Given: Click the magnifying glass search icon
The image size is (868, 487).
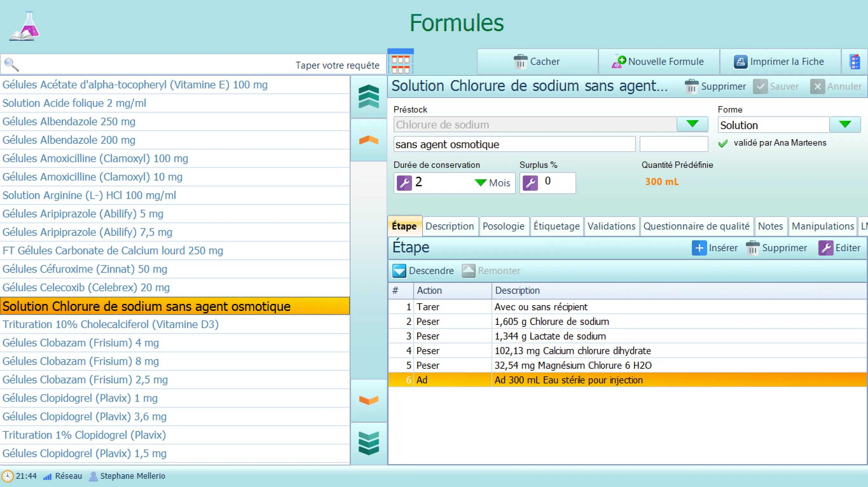Looking at the screenshot, I should tap(11, 65).
